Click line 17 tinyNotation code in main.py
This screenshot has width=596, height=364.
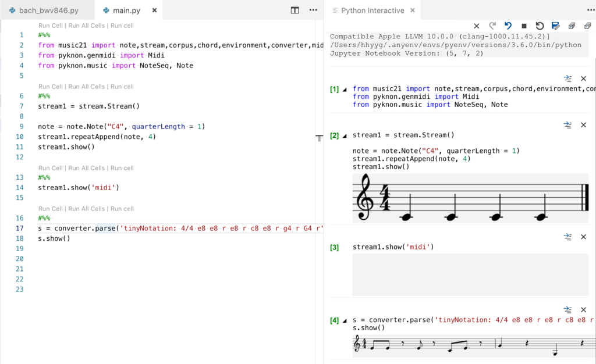[175, 228]
